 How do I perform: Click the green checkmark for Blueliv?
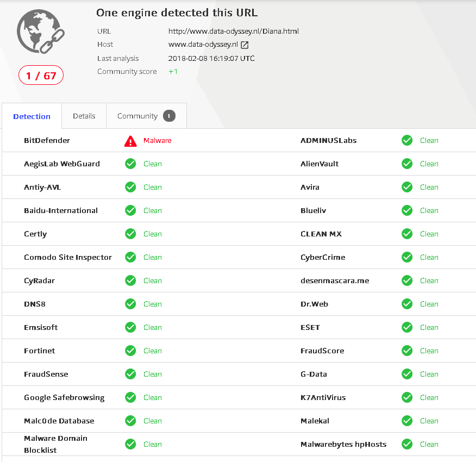[x=407, y=210]
